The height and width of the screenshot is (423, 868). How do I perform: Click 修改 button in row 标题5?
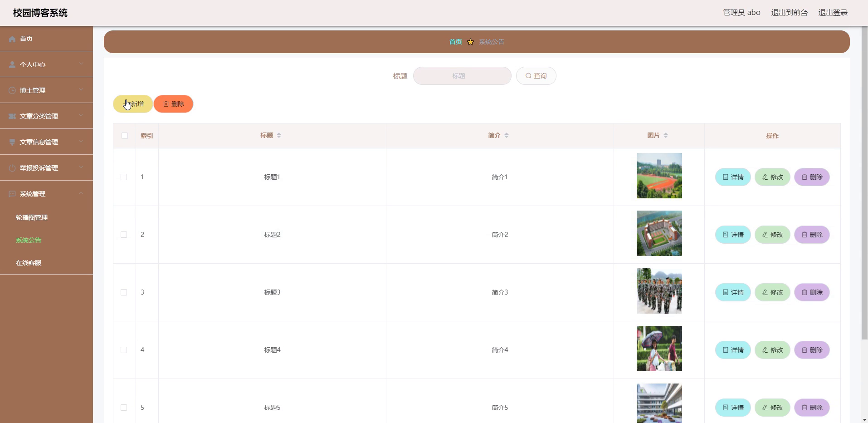click(x=772, y=408)
